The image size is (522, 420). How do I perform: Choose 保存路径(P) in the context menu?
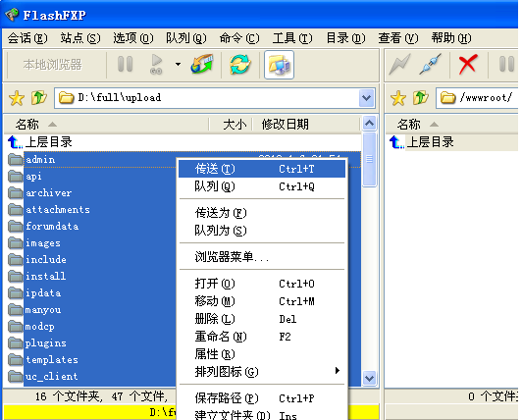[262, 398]
